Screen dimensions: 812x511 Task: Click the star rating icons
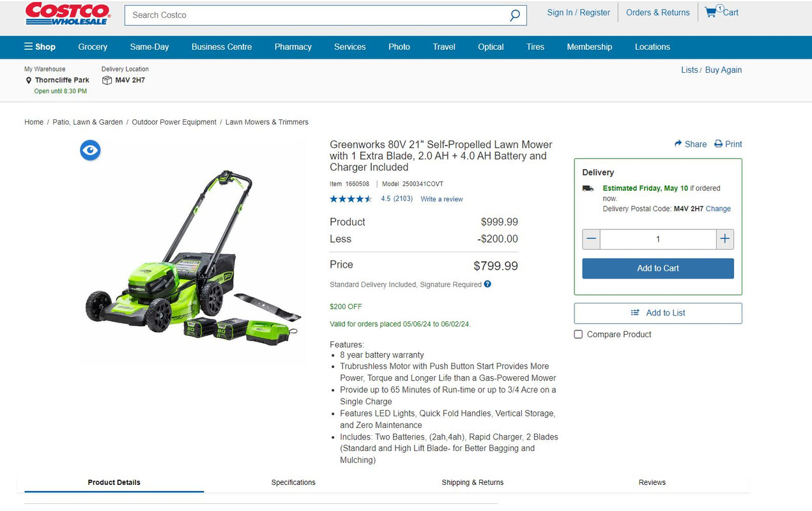click(x=351, y=199)
